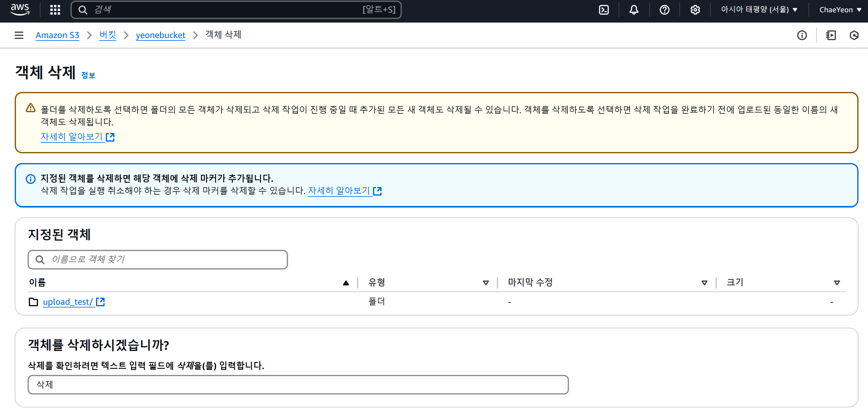Go to Amazon S3 breadcrumb link
Image resolution: width=868 pixels, height=412 pixels.
57,35
